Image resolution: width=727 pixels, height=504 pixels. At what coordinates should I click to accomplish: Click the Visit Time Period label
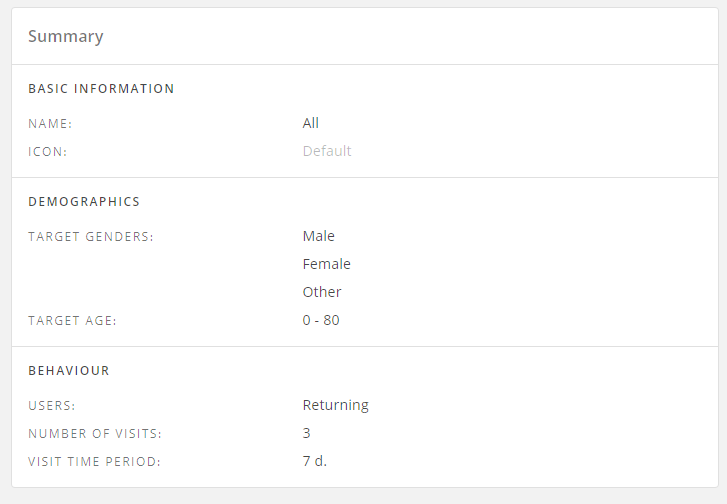click(x=94, y=462)
